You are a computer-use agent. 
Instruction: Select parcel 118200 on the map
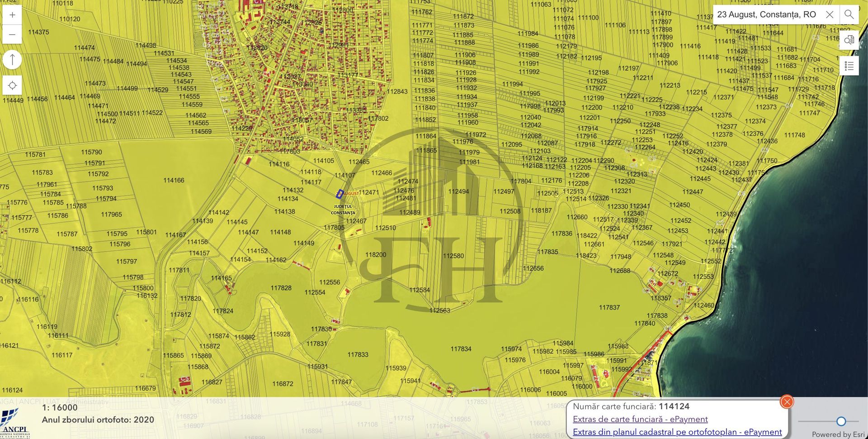click(x=376, y=255)
